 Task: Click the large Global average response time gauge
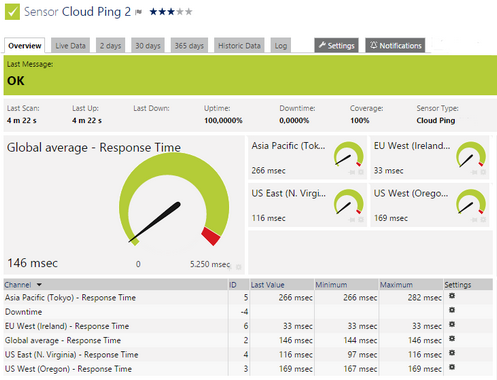tap(174, 200)
